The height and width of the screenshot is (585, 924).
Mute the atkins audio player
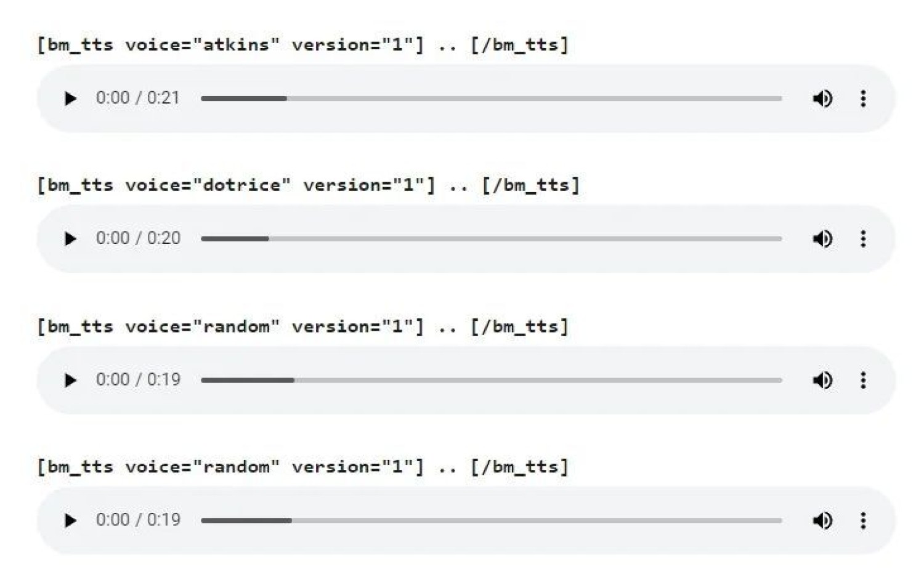[822, 99]
